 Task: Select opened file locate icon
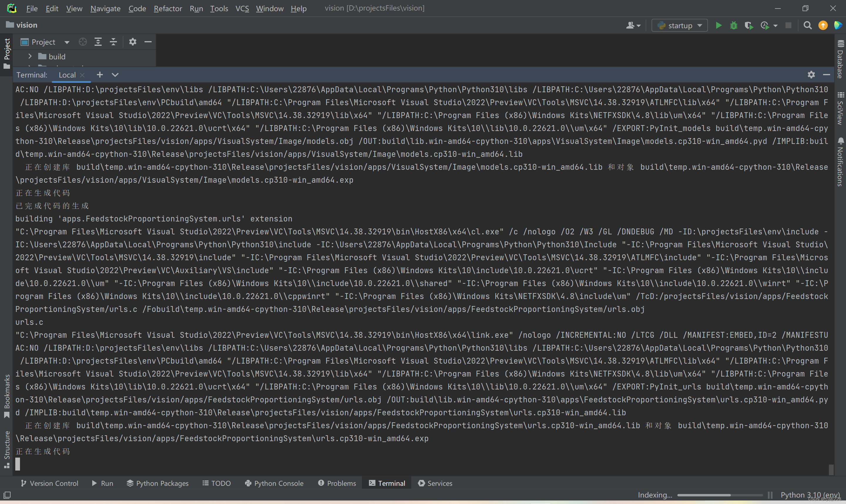(x=83, y=42)
